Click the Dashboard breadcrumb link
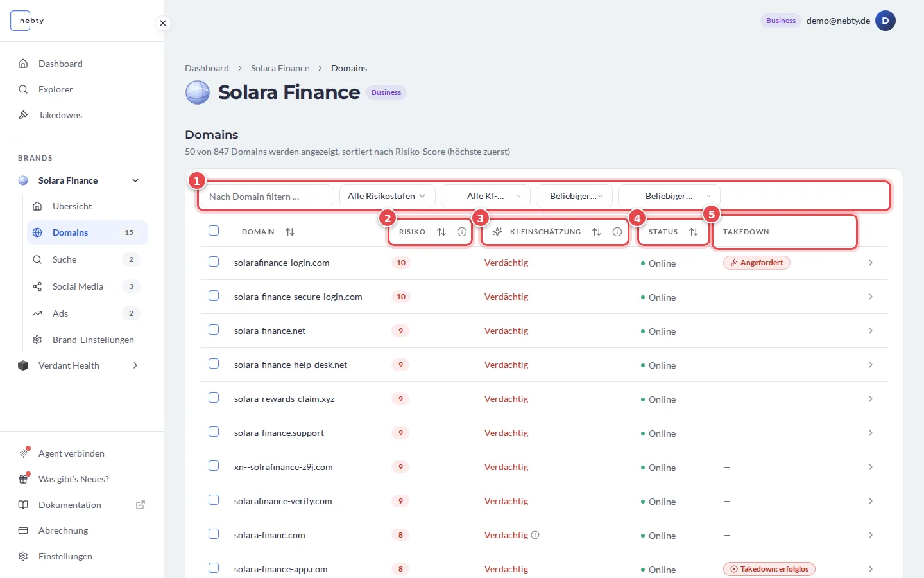 click(x=207, y=68)
